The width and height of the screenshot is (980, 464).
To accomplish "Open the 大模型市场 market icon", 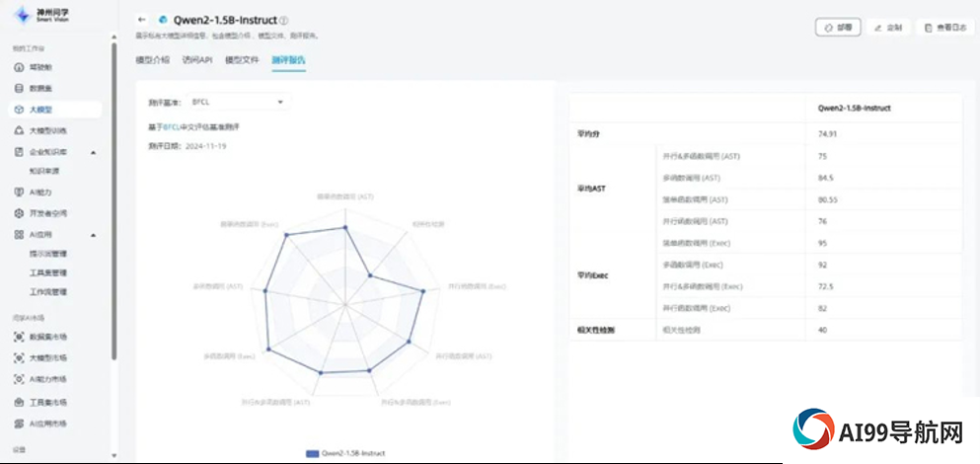I will click(x=19, y=357).
